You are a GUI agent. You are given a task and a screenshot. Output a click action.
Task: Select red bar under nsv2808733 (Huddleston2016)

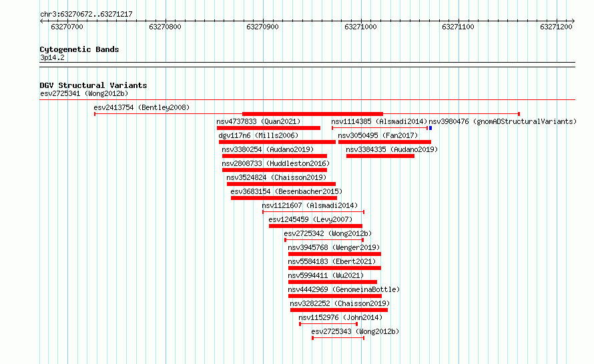275,170
